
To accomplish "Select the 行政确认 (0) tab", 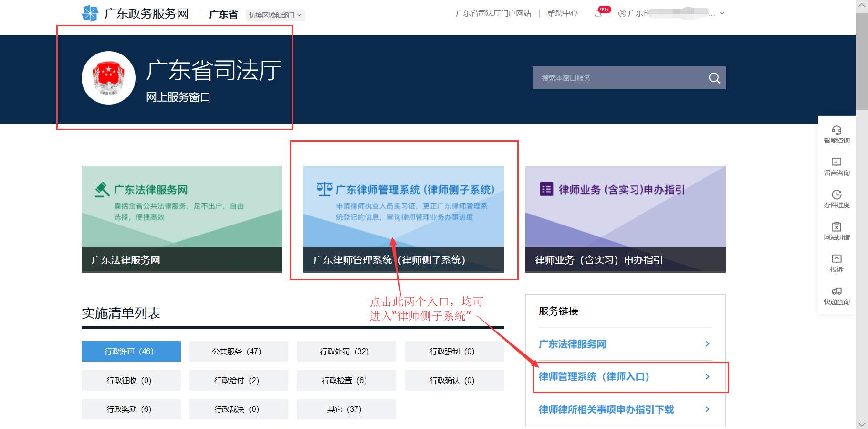I will click(454, 380).
